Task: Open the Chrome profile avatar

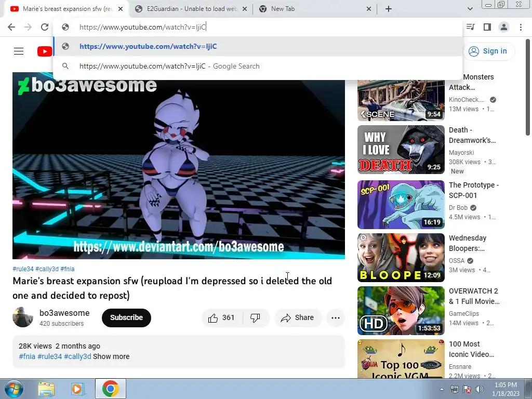Action: [504, 27]
